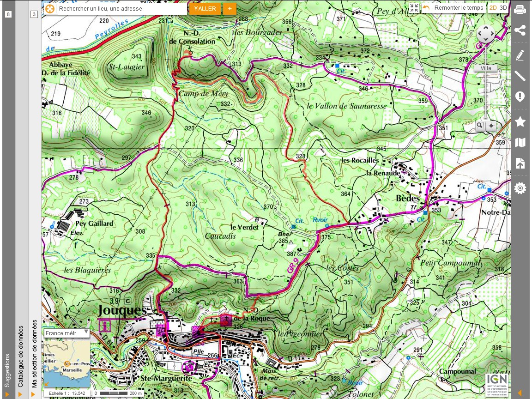Open the "Ma sélection de données" side tab
The width and height of the screenshot is (532, 399).
[34, 354]
